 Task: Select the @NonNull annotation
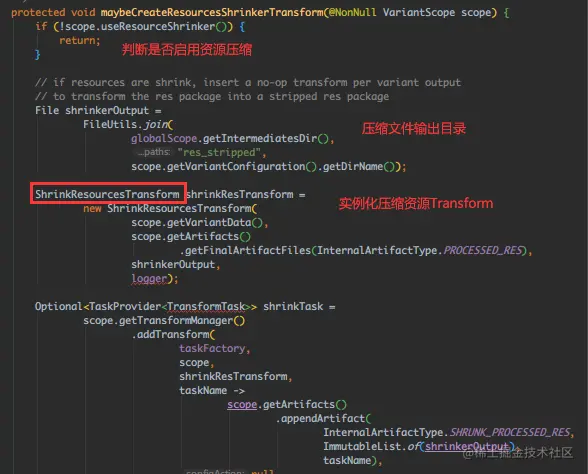pyautogui.click(x=352, y=12)
